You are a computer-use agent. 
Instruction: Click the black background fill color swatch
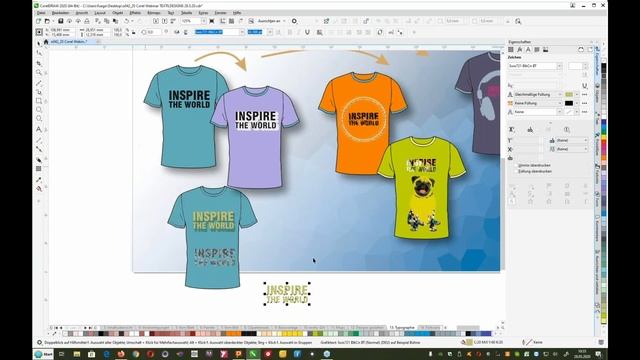[x=569, y=103]
